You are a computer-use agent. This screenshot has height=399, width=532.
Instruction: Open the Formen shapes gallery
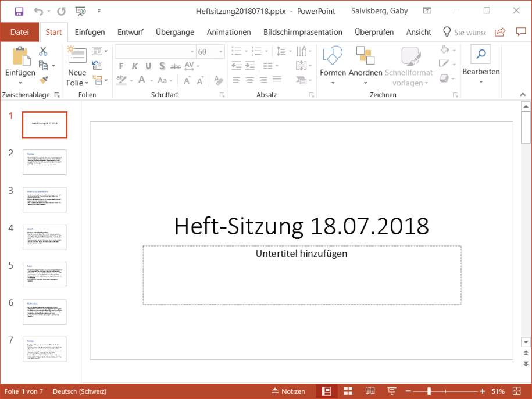333,65
